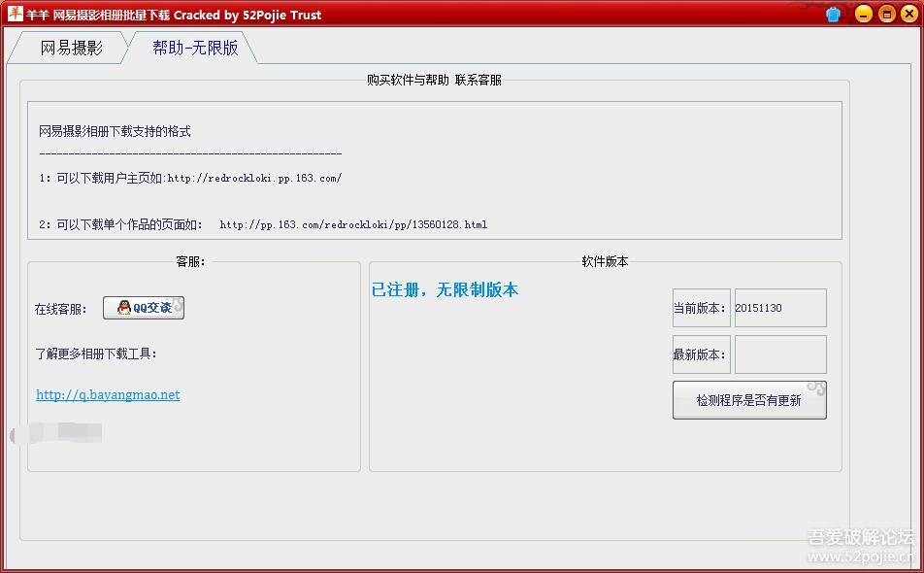924x573 pixels.
Task: Click the text 已注册，无限制版本
Action: click(x=445, y=289)
